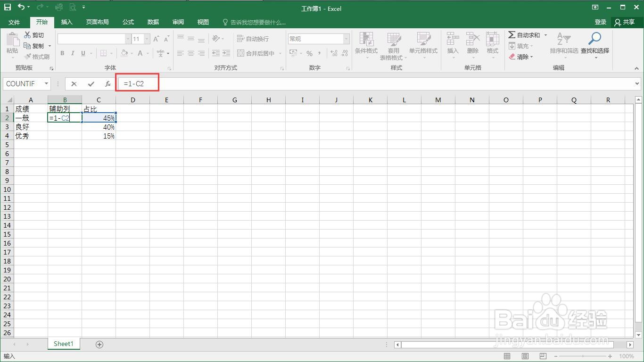The height and width of the screenshot is (362, 644).
Task: Open Insert Function fx icon
Action: tap(108, 84)
